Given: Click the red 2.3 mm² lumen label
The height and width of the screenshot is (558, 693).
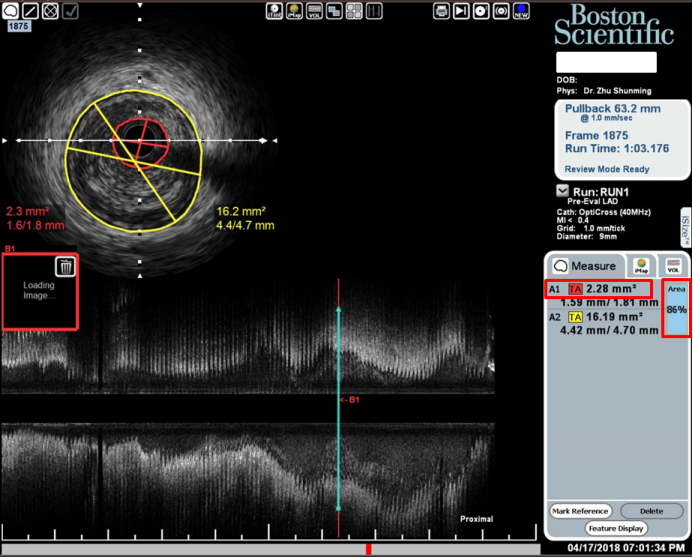Looking at the screenshot, I should tap(27, 212).
